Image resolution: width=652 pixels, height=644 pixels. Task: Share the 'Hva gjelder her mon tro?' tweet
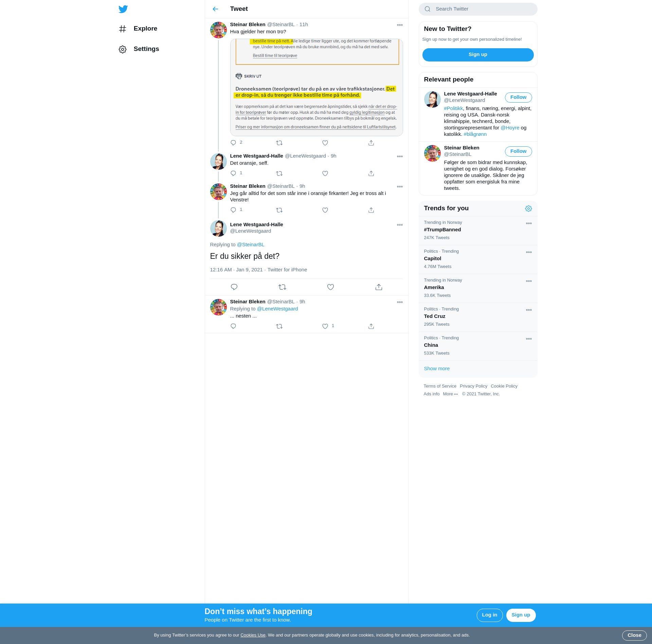[371, 143]
